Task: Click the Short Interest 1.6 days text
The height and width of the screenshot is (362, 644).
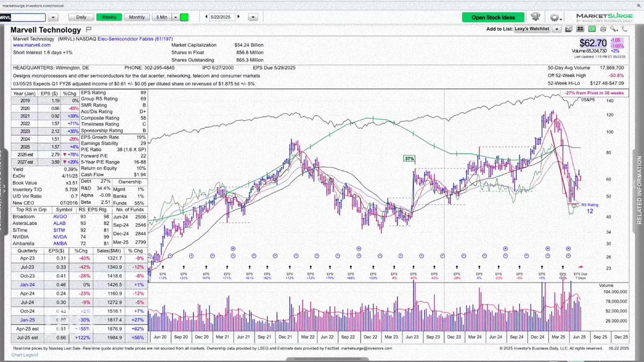Action: (x=42, y=52)
